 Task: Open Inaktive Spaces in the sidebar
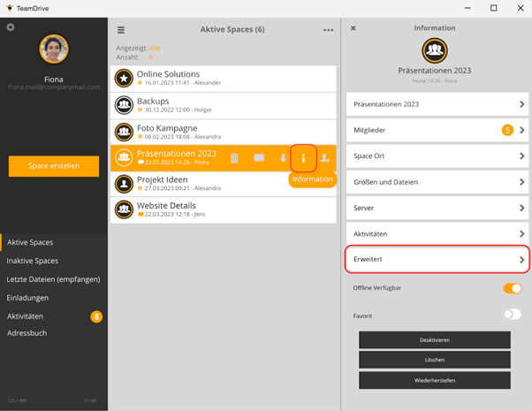coord(33,261)
